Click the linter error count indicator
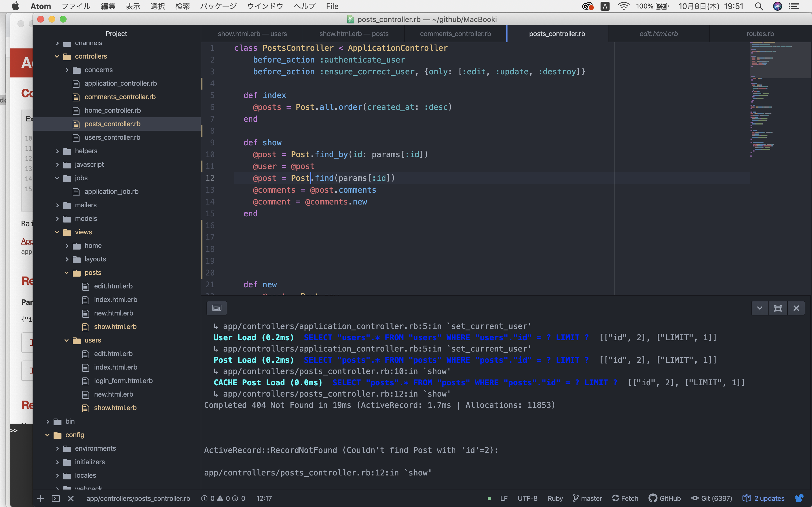This screenshot has width=812, height=507. pyautogui.click(x=208, y=498)
